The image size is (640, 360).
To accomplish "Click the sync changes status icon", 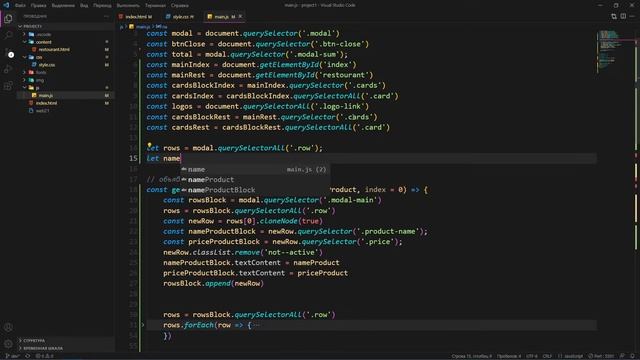I will click(28, 356).
